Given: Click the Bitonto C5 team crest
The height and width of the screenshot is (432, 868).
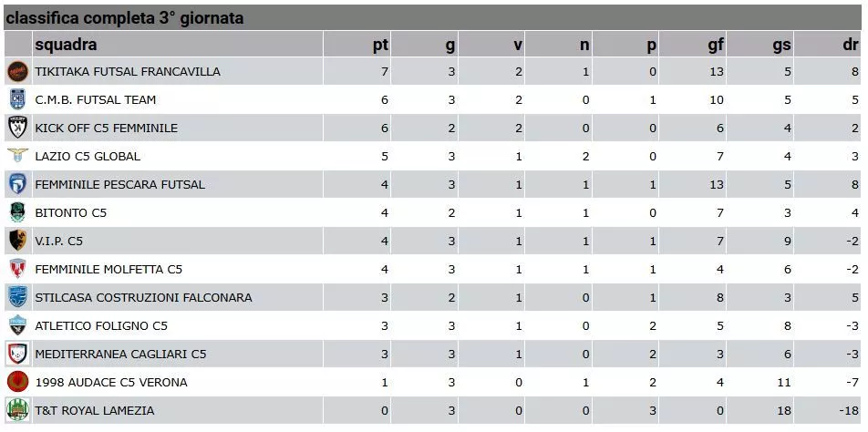Looking at the screenshot, I should click(17, 212).
